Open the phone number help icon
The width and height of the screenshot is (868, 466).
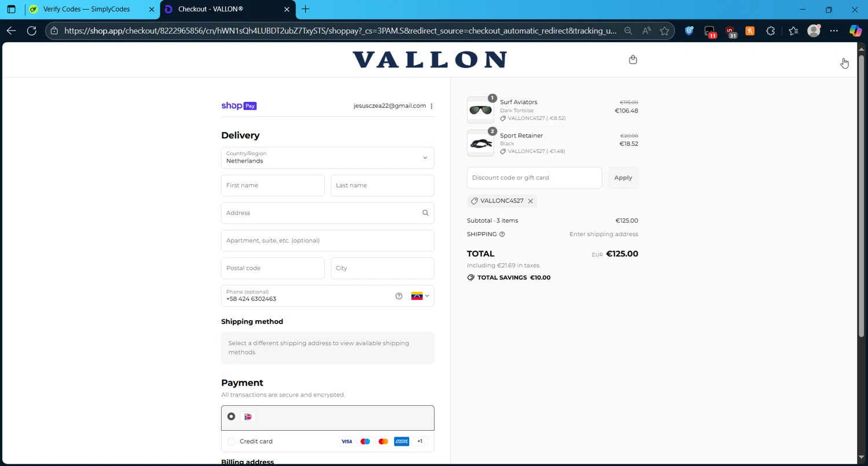tap(399, 296)
